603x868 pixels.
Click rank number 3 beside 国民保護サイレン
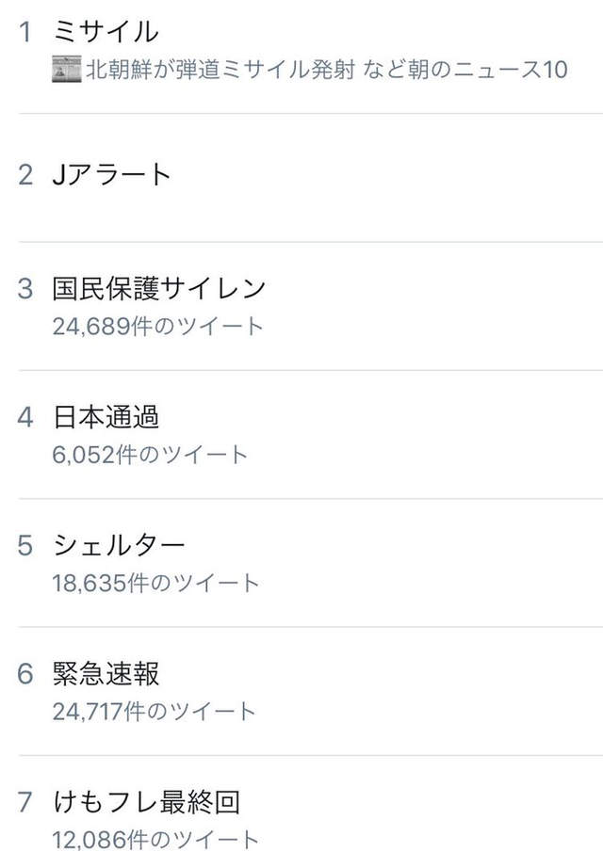click(25, 288)
